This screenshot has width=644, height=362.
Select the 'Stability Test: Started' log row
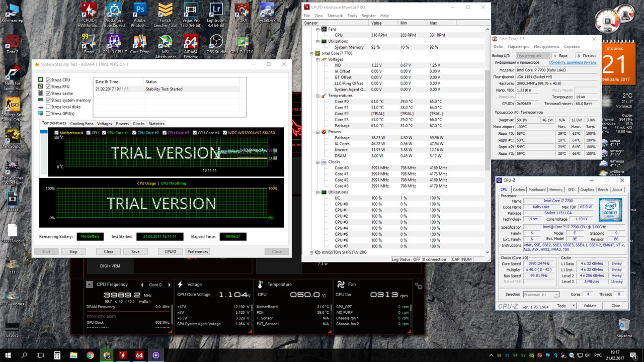point(168,89)
